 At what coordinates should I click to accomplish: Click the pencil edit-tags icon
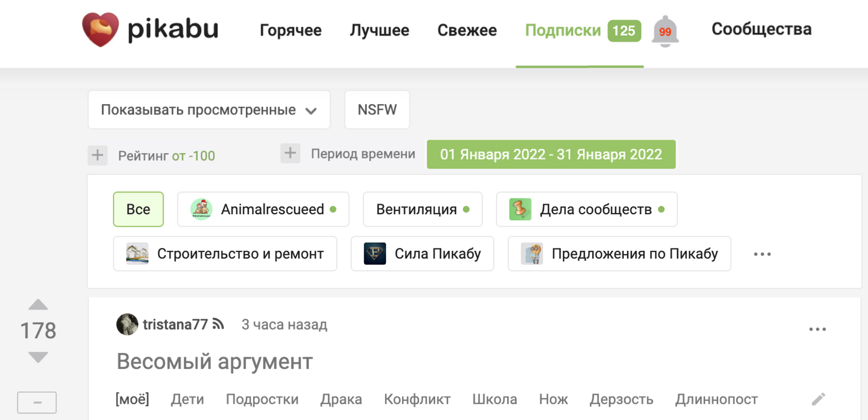(818, 399)
